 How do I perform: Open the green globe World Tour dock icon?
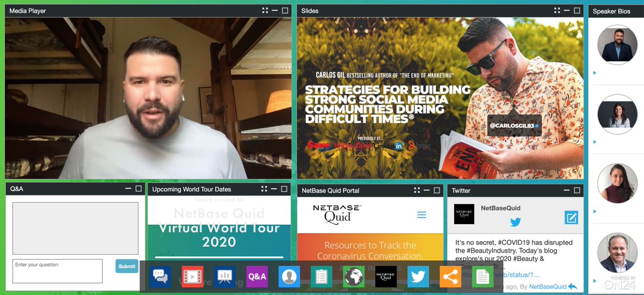click(354, 277)
